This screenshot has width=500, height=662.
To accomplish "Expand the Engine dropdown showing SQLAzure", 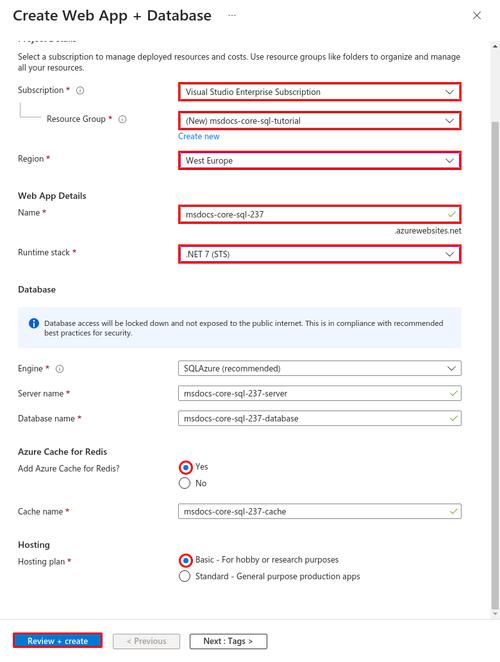I will 320,369.
